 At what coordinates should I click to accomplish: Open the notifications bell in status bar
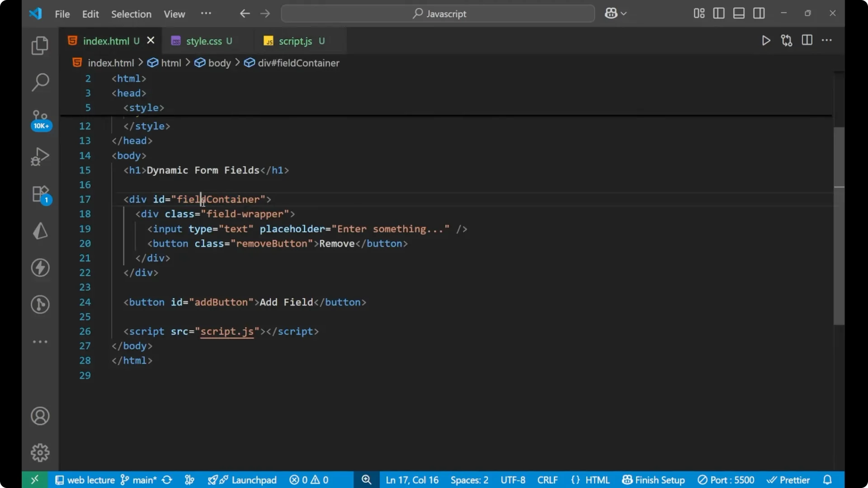pos(827,480)
